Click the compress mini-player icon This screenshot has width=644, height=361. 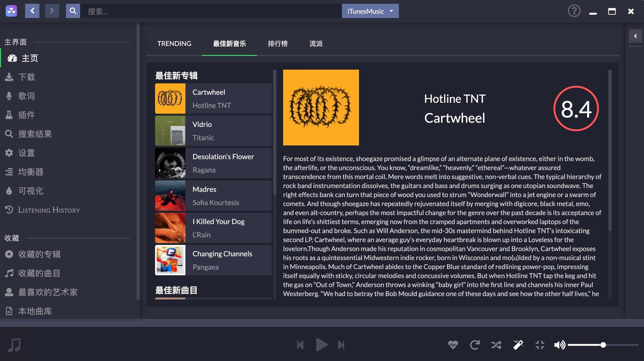click(x=540, y=345)
